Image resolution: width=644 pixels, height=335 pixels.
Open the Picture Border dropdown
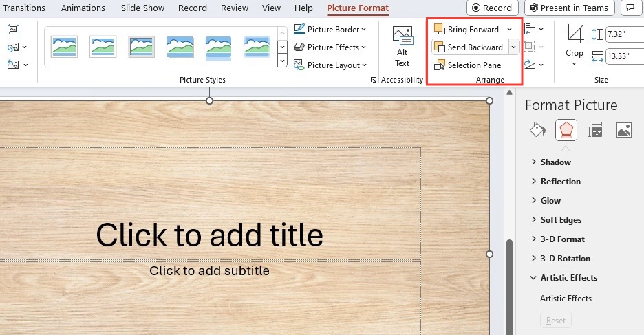pos(330,29)
